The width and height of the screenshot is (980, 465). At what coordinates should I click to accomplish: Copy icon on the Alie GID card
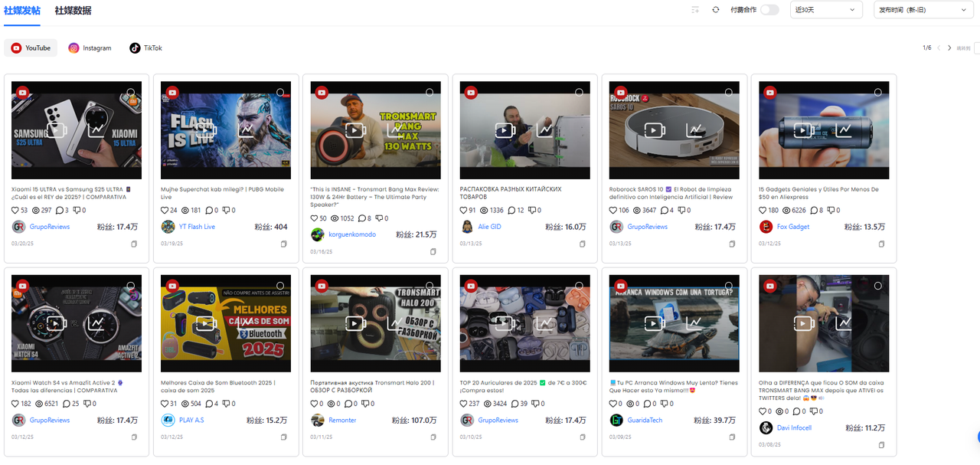(582, 244)
